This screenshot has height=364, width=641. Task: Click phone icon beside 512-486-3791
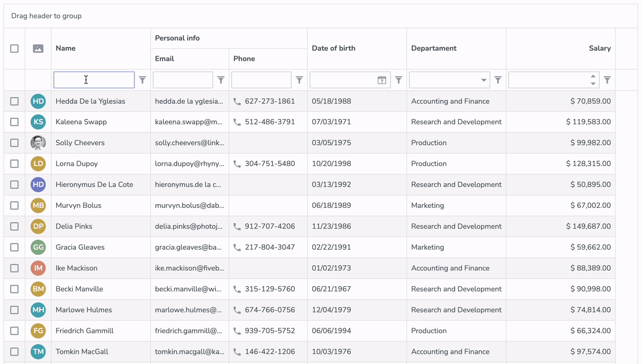[x=237, y=122]
